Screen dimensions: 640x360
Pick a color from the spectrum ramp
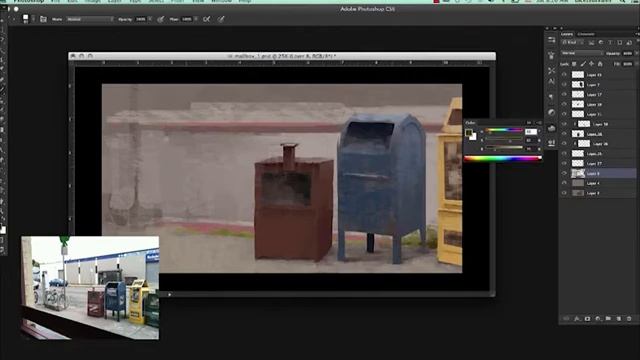503,158
